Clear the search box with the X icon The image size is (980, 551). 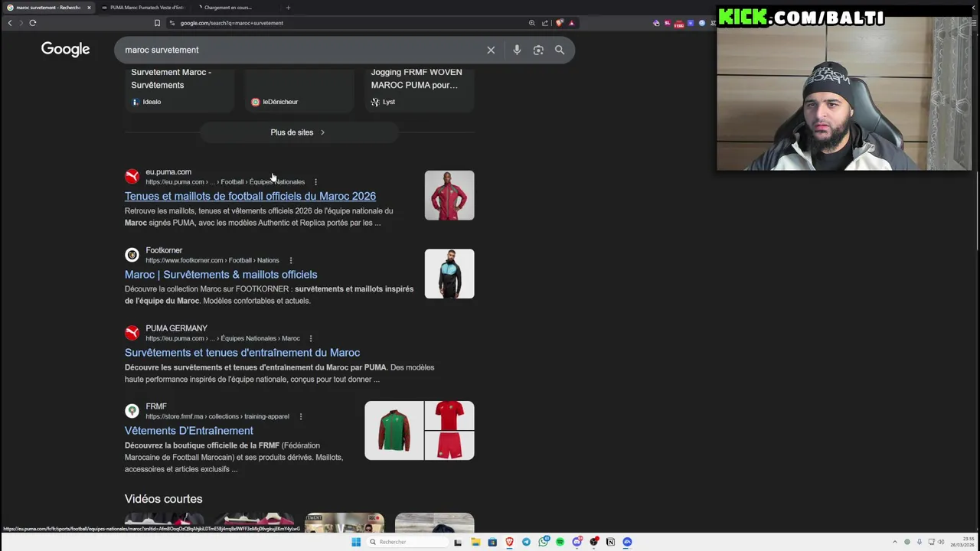[x=491, y=50]
